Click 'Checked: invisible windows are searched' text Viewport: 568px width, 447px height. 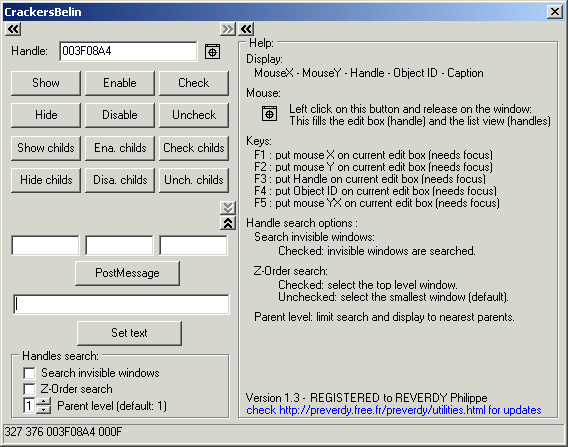click(377, 251)
